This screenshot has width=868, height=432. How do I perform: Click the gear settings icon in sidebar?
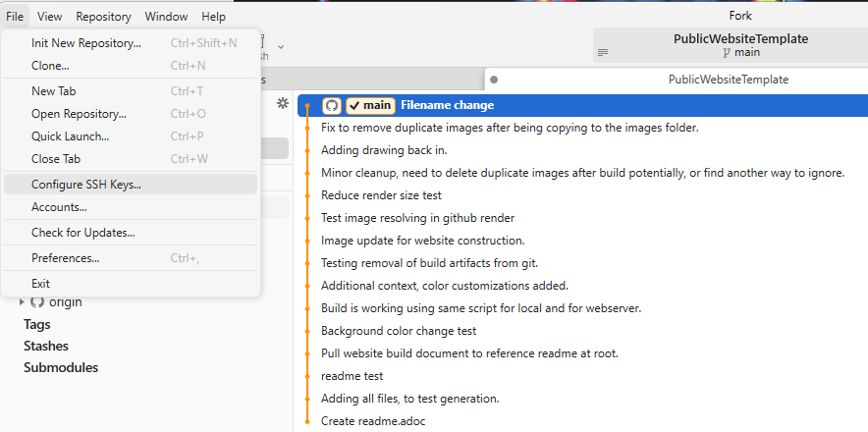coord(283,104)
